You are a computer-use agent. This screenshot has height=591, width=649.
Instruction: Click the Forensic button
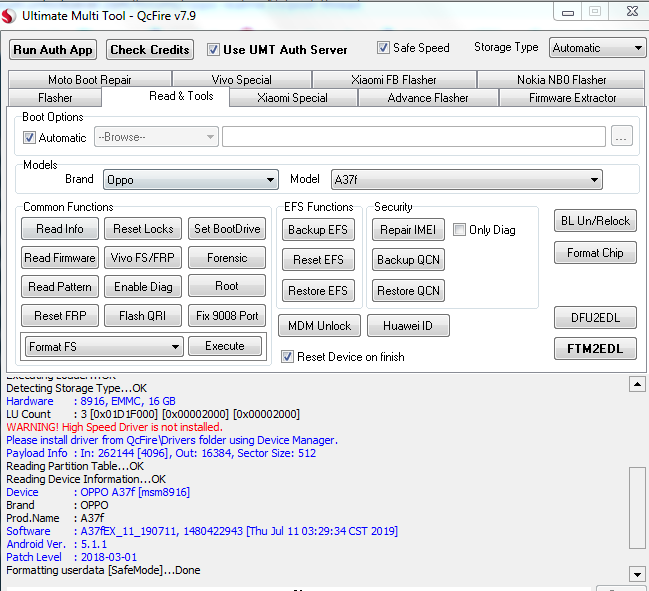tap(227, 258)
